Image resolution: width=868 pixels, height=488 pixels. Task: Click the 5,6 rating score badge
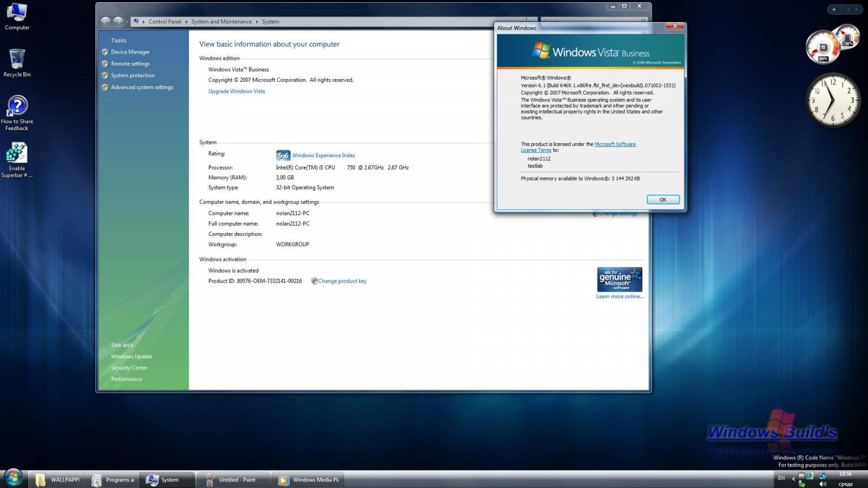[x=283, y=156]
